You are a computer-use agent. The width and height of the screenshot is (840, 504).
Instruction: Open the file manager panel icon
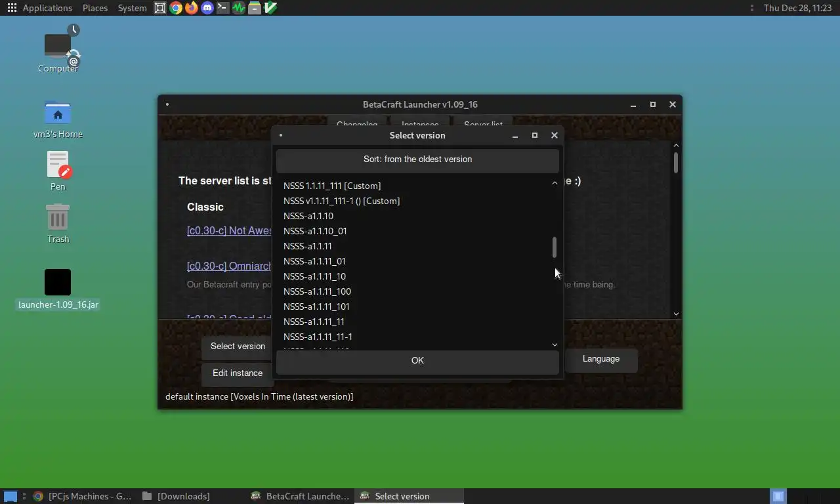254,8
